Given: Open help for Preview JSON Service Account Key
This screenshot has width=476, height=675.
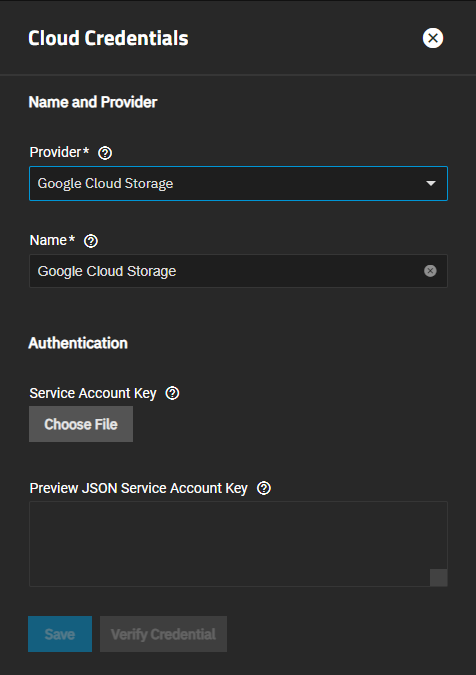Looking at the screenshot, I should (263, 488).
